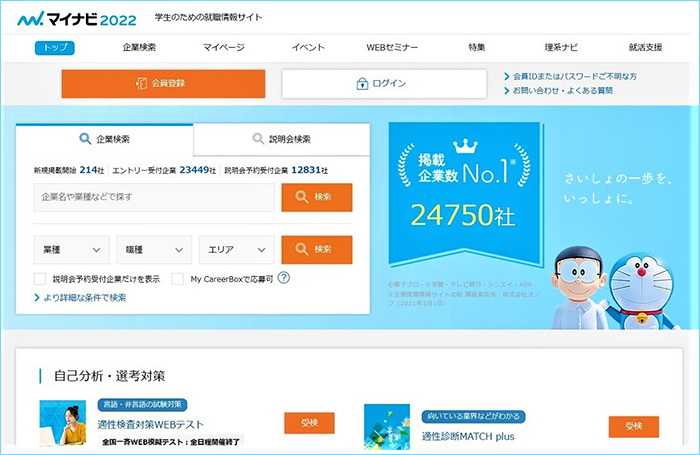Click the マイナビ2022 logo
The image size is (700, 455).
(77, 19)
